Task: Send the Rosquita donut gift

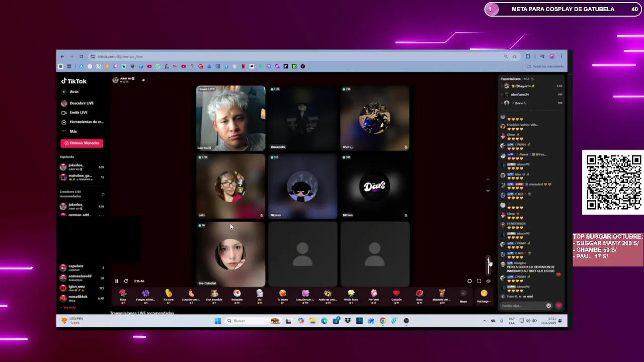Action: [237, 296]
